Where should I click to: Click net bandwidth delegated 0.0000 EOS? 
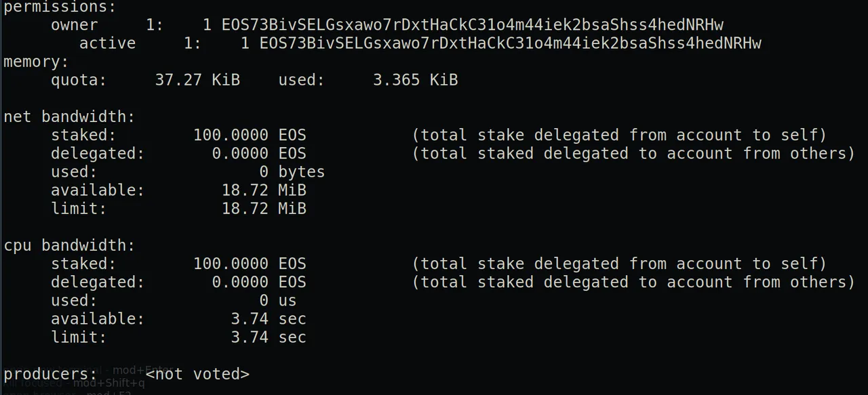point(259,153)
